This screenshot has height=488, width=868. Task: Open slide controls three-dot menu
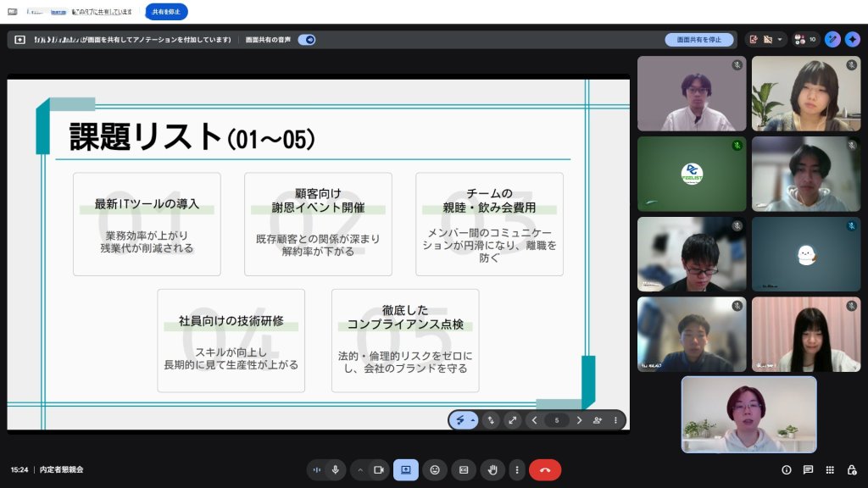coord(615,420)
